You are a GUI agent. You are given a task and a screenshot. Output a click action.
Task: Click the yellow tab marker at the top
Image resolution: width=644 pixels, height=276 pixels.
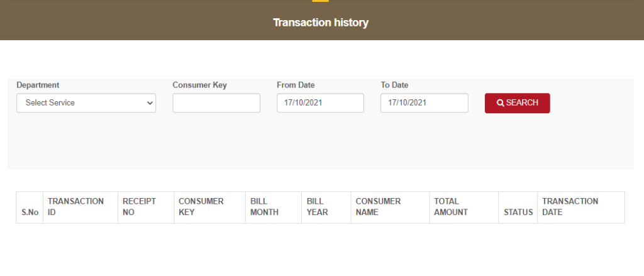pyautogui.click(x=320, y=1)
